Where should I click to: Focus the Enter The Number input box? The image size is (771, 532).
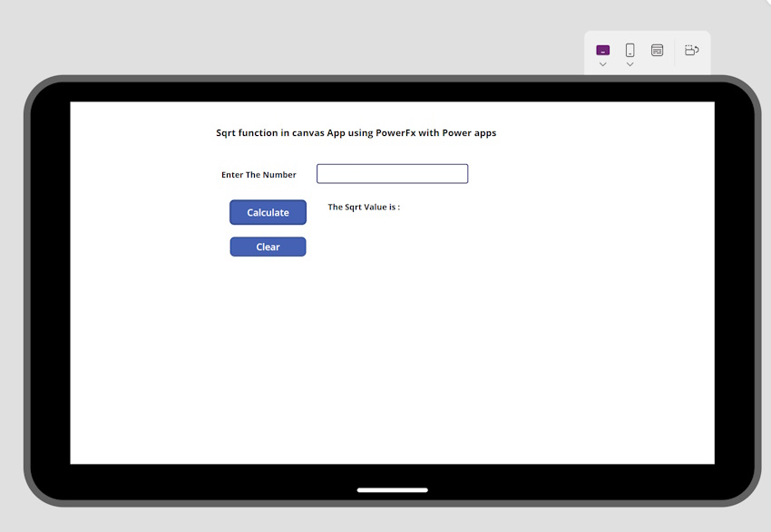point(393,174)
